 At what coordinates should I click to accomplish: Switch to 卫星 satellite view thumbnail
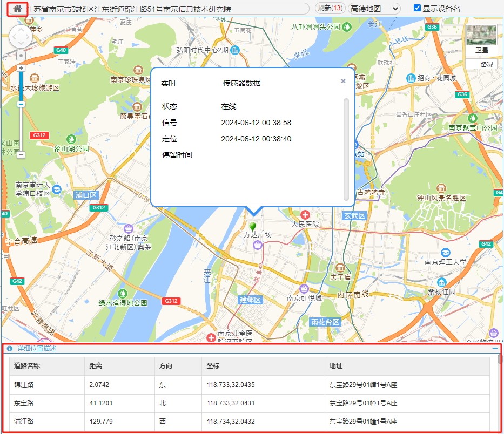tap(481, 38)
